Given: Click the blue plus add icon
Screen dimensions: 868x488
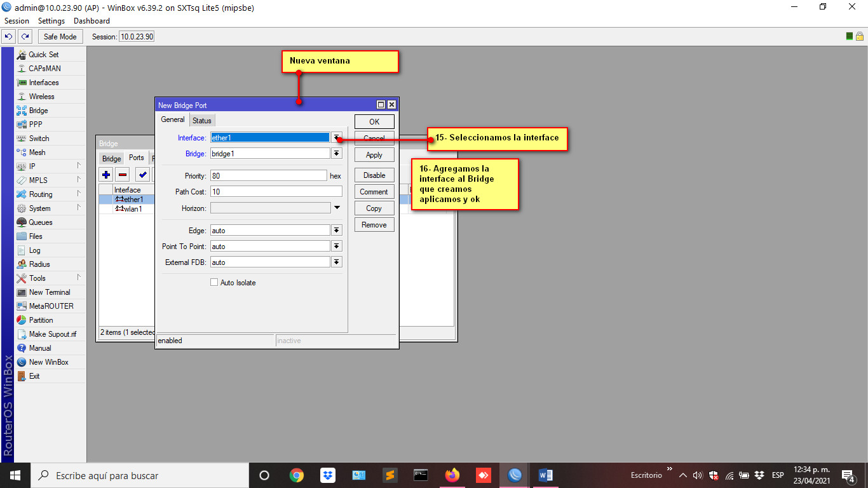Looking at the screenshot, I should point(106,175).
